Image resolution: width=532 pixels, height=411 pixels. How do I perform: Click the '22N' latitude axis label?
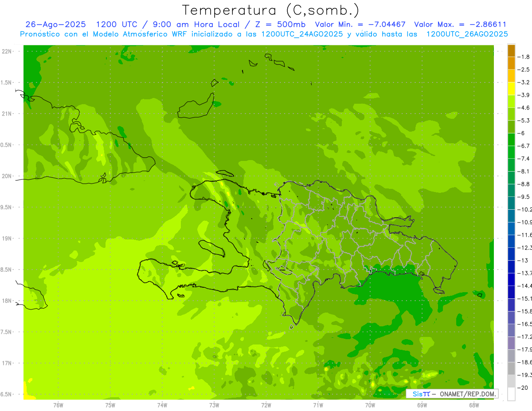[7, 51]
